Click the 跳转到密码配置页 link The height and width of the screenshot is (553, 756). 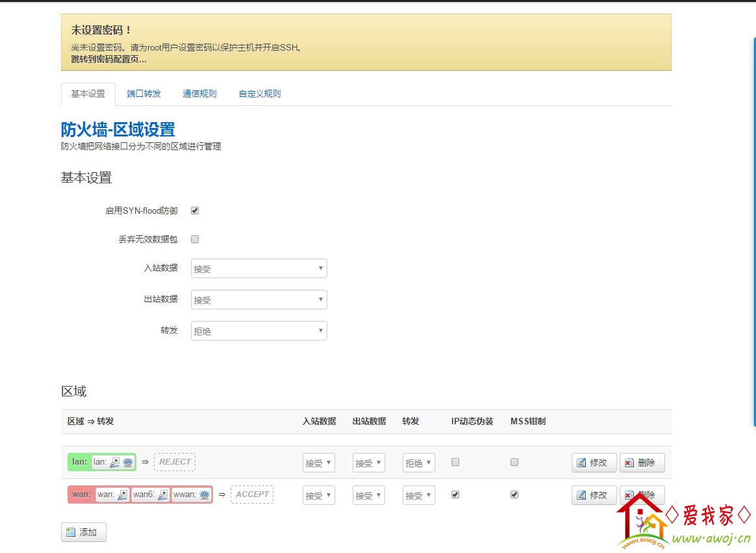(x=108, y=59)
